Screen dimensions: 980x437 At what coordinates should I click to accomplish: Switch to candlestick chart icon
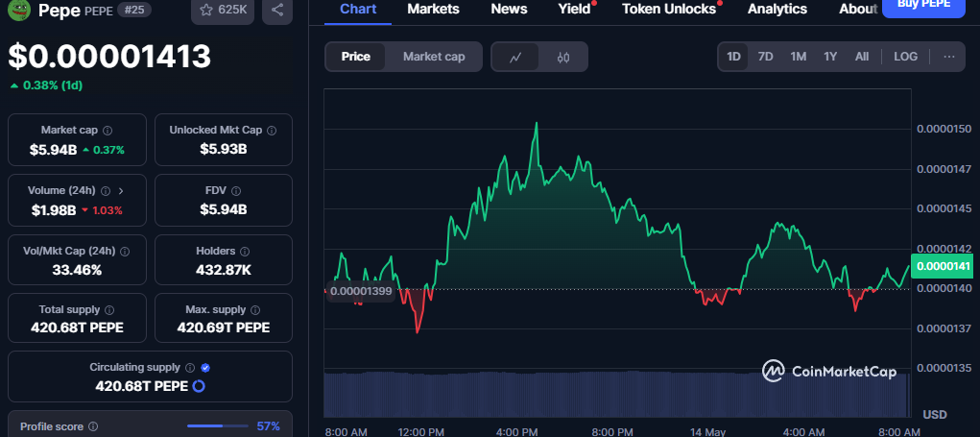[x=563, y=58]
